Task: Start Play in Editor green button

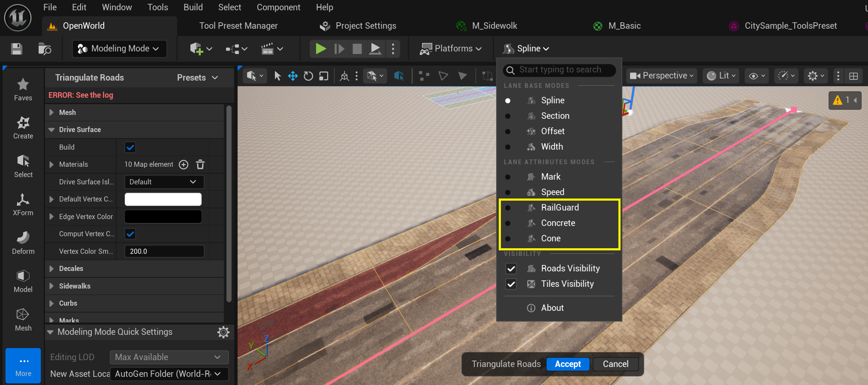Action: tap(320, 49)
